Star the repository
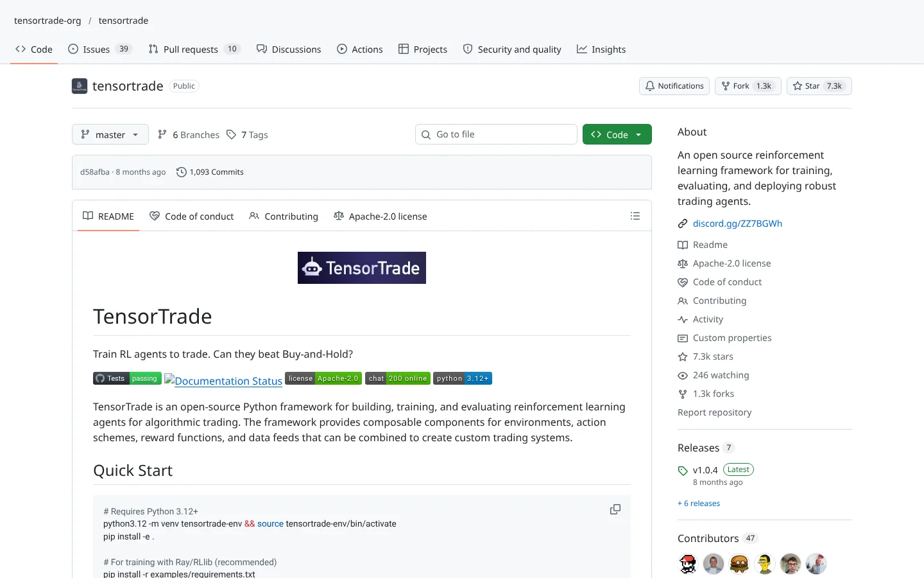 (x=819, y=86)
